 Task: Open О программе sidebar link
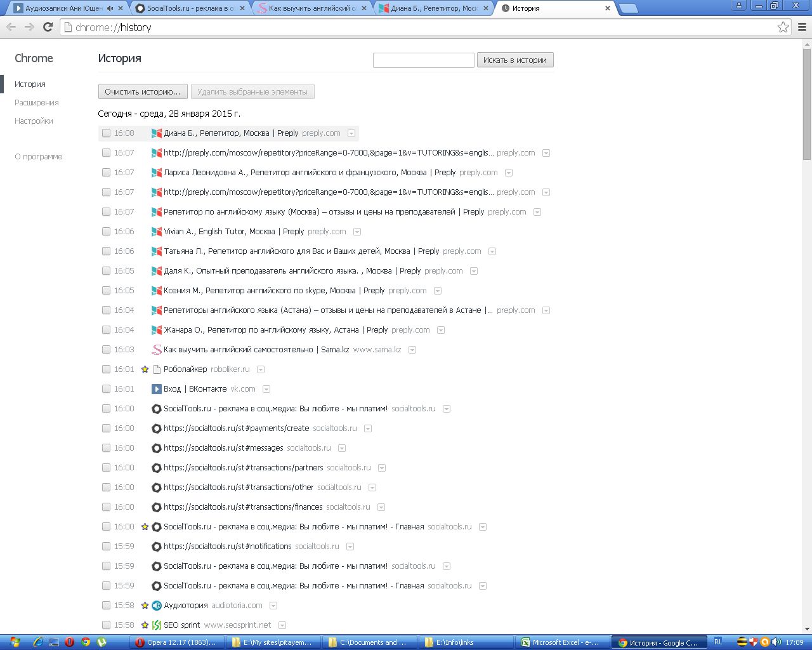(39, 156)
